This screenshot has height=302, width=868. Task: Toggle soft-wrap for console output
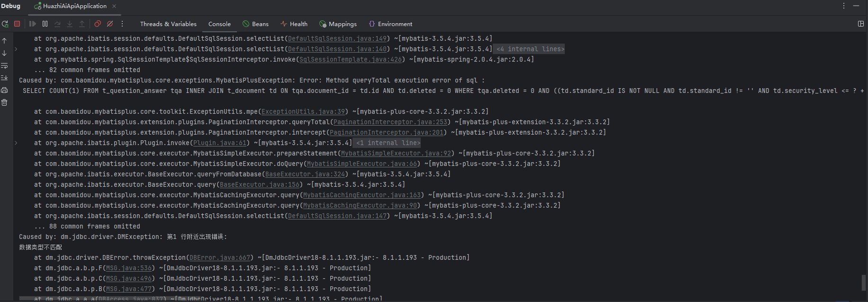coord(4,65)
